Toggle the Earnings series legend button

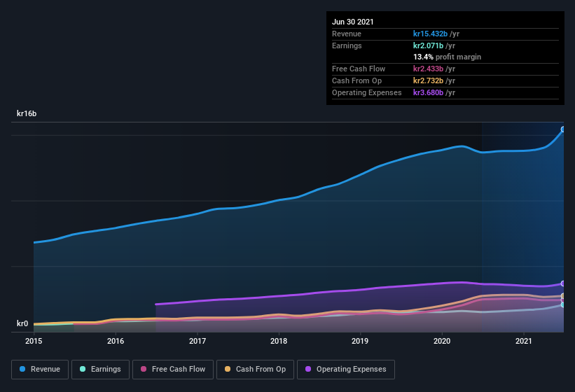click(100, 370)
